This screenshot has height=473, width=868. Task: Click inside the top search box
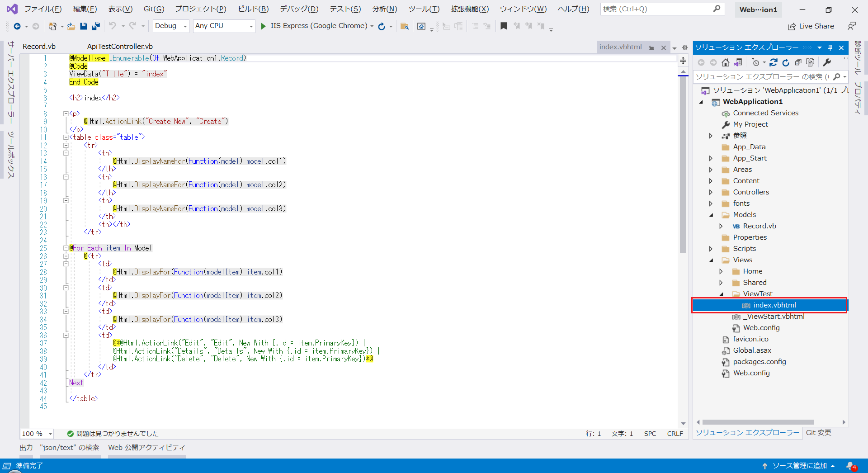tap(656, 9)
